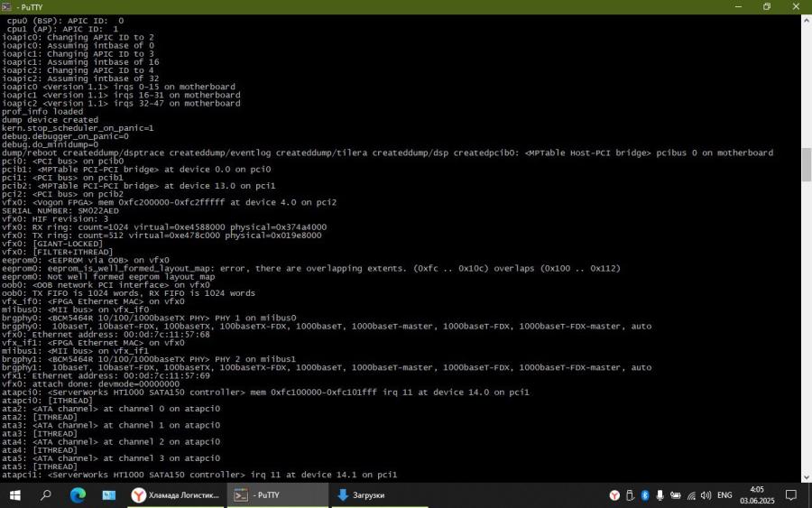Click the microphone tray icon
Image resolution: width=812 pixels, height=508 pixels.
660,495
